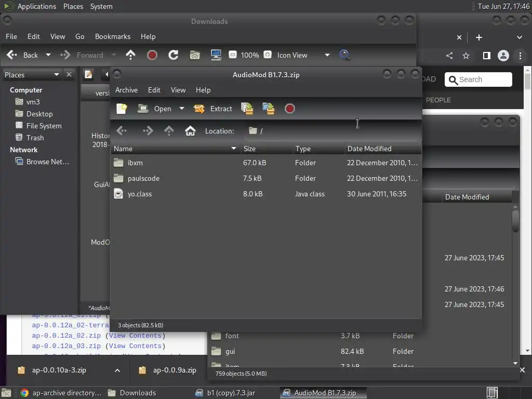Open the browser tab search chevron
This screenshot has width=532, height=399.
(520, 37)
